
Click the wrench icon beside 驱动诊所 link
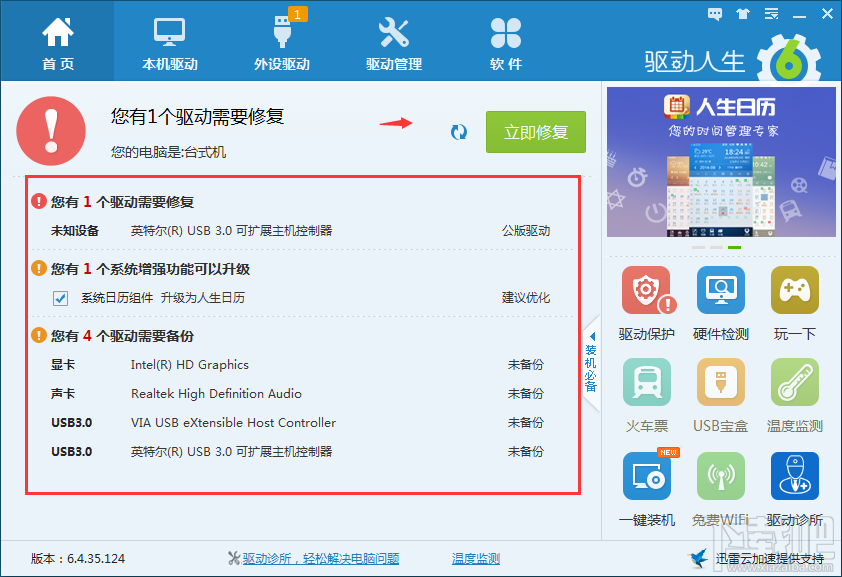click(x=234, y=559)
